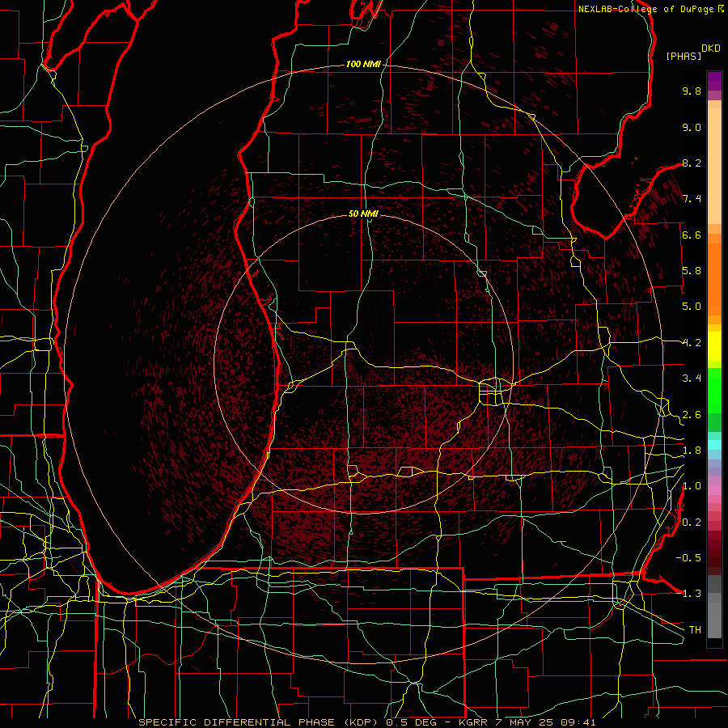The image size is (728, 728).
Task: Click the [PHAS] units label
Action: coord(684,56)
